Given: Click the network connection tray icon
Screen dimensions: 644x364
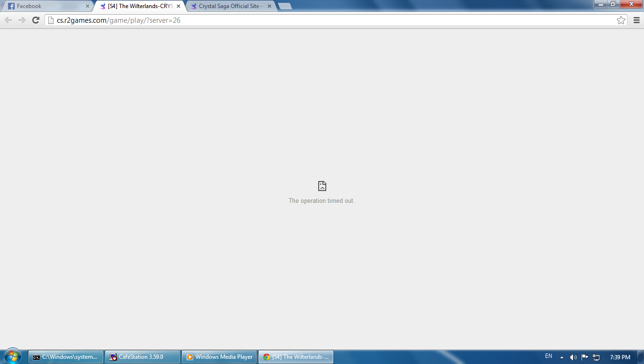Looking at the screenshot, I should (x=596, y=357).
